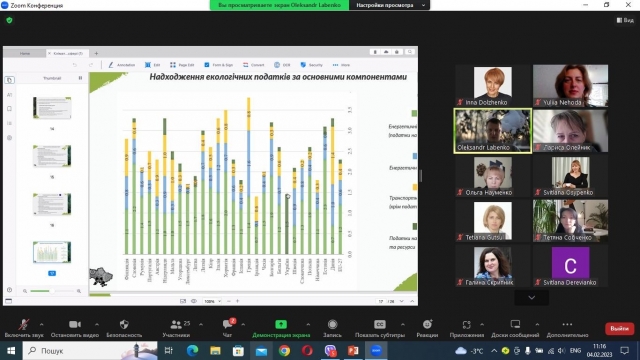
Task: Open the Convert menu in PDF toolbar
Action: click(x=253, y=65)
